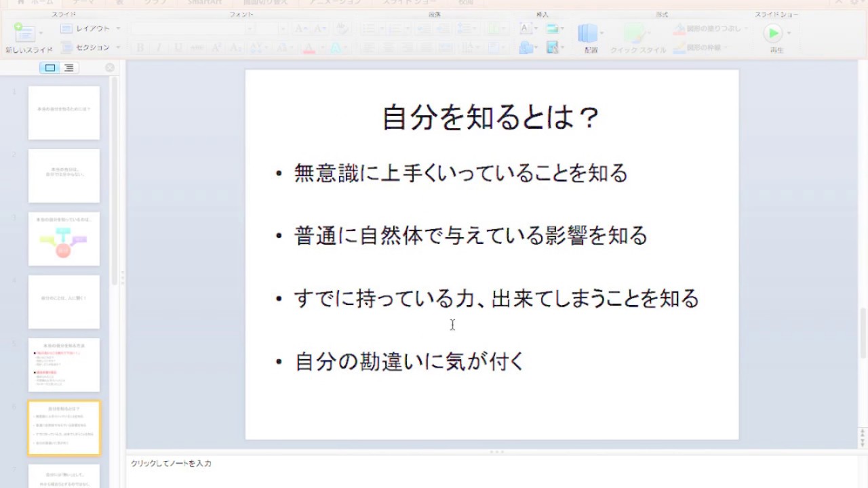Close the slide thumbnail pane
868x488 pixels.
[110, 68]
